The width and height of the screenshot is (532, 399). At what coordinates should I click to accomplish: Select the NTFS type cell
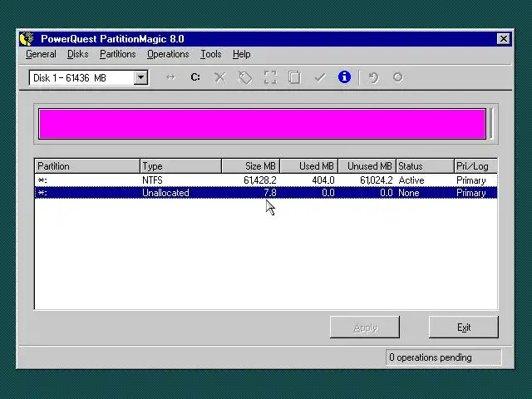click(x=152, y=180)
